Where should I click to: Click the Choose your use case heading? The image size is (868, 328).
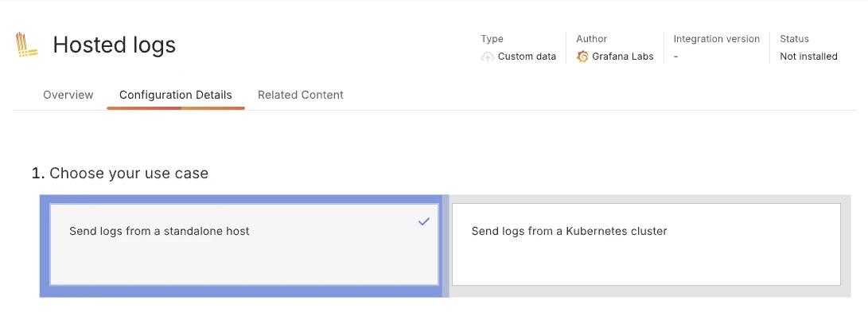tap(120, 174)
